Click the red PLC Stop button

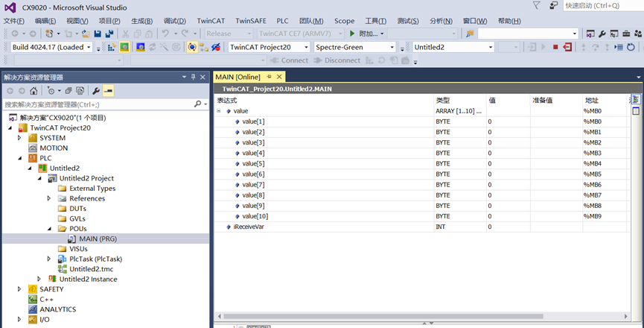[555, 47]
